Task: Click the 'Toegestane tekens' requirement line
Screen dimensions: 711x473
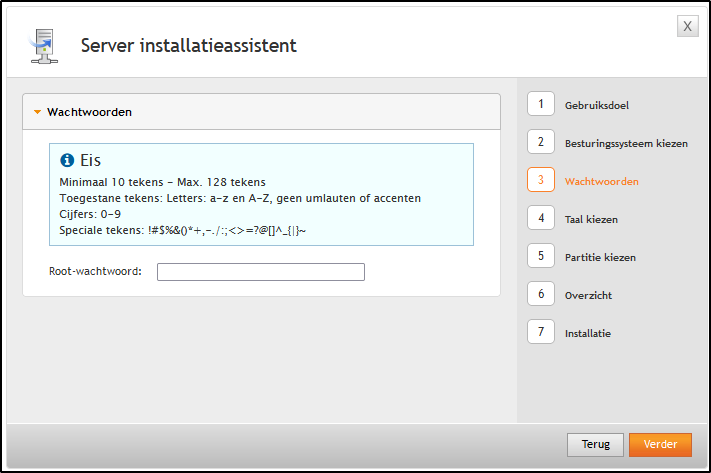Action: tap(240, 198)
